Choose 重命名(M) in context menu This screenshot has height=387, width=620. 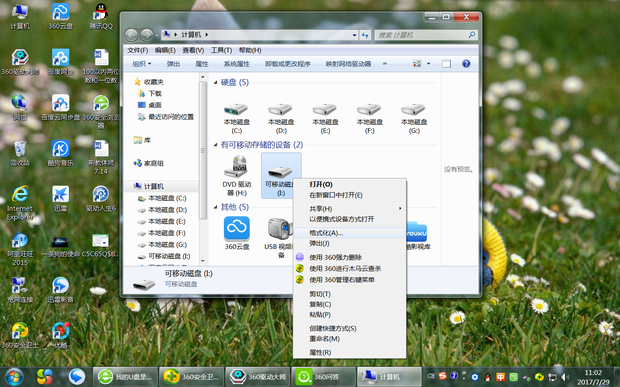[x=350, y=339]
